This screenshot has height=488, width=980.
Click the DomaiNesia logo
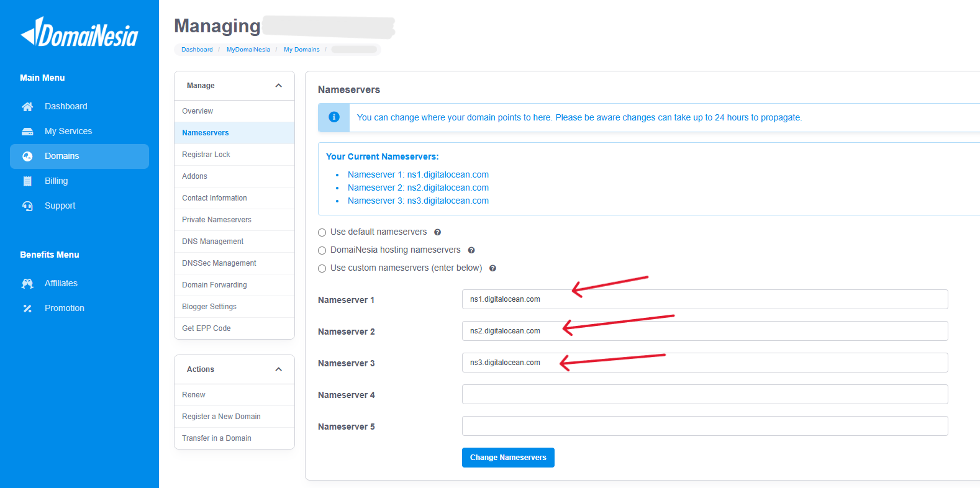(x=79, y=33)
